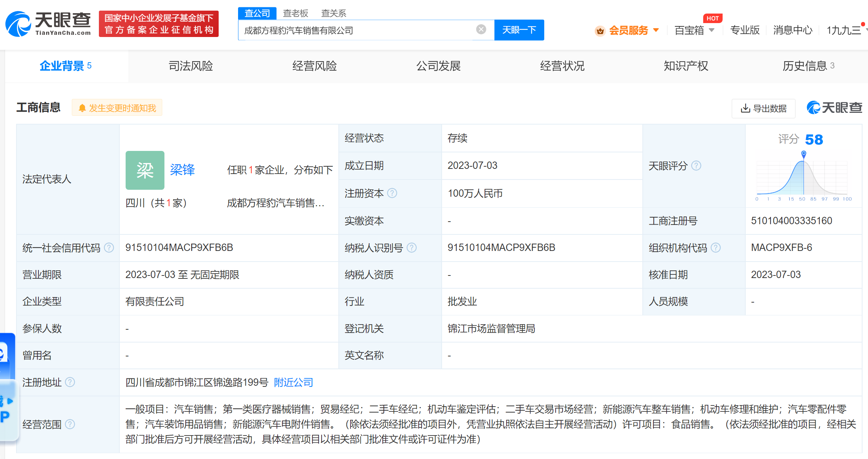Open the help icon next to 纳税人识别号
The height and width of the screenshot is (459, 868).
(412, 248)
